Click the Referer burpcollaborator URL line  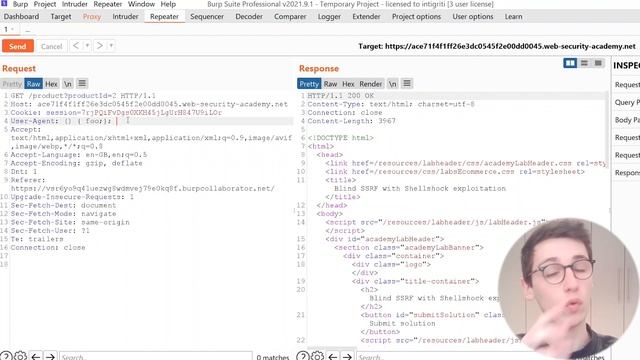(143, 189)
